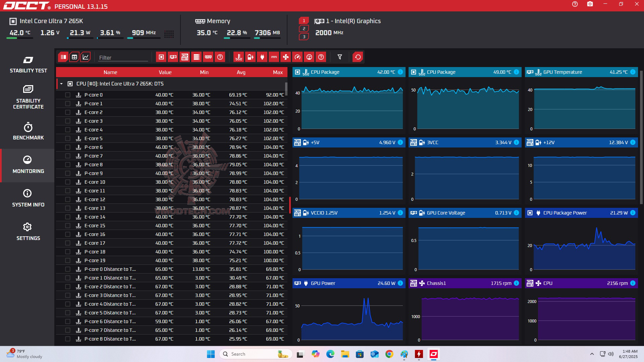644x362 pixels.
Task: Toggle the GPU hardware filter icon
Action: click(x=173, y=57)
